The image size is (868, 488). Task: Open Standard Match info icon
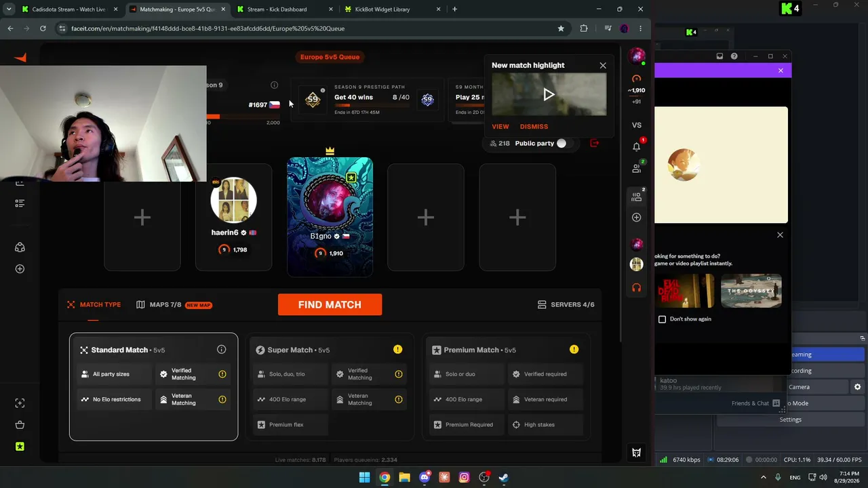(221, 350)
